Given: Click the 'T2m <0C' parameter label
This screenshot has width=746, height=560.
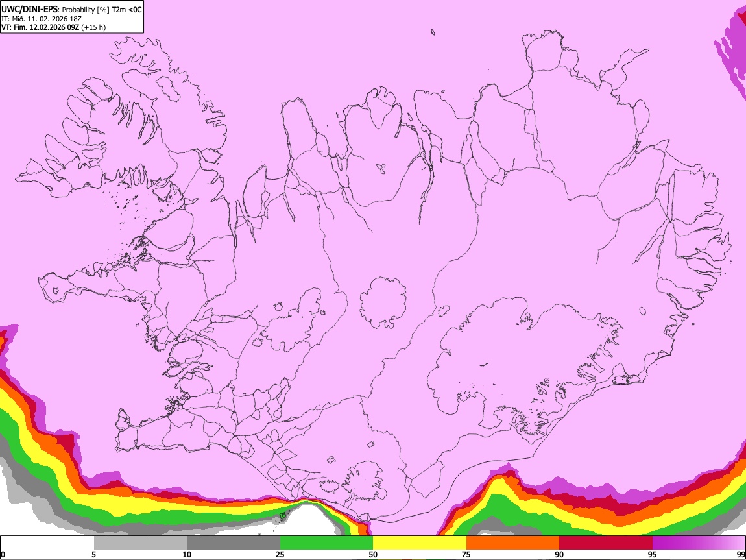Looking at the screenshot, I should 126,10.
